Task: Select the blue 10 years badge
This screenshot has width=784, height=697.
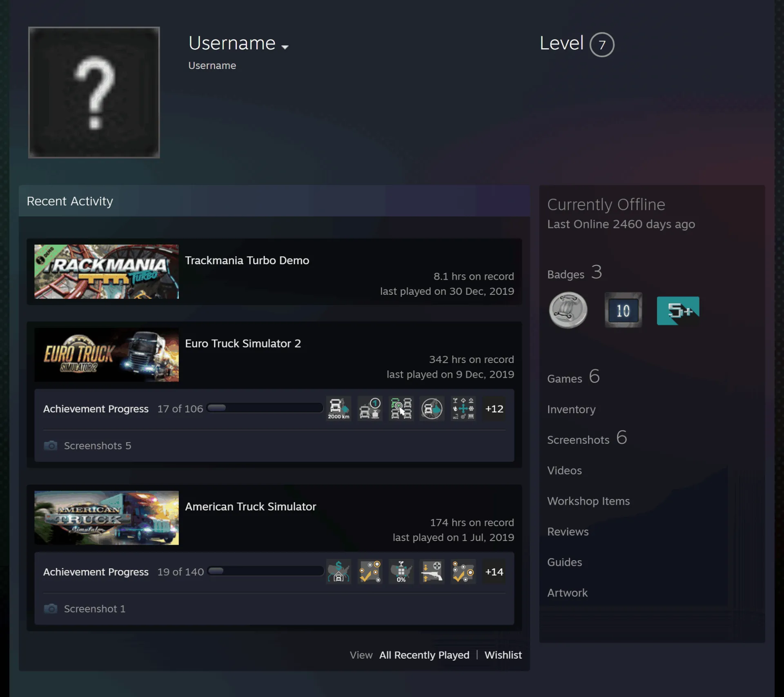Action: [623, 310]
